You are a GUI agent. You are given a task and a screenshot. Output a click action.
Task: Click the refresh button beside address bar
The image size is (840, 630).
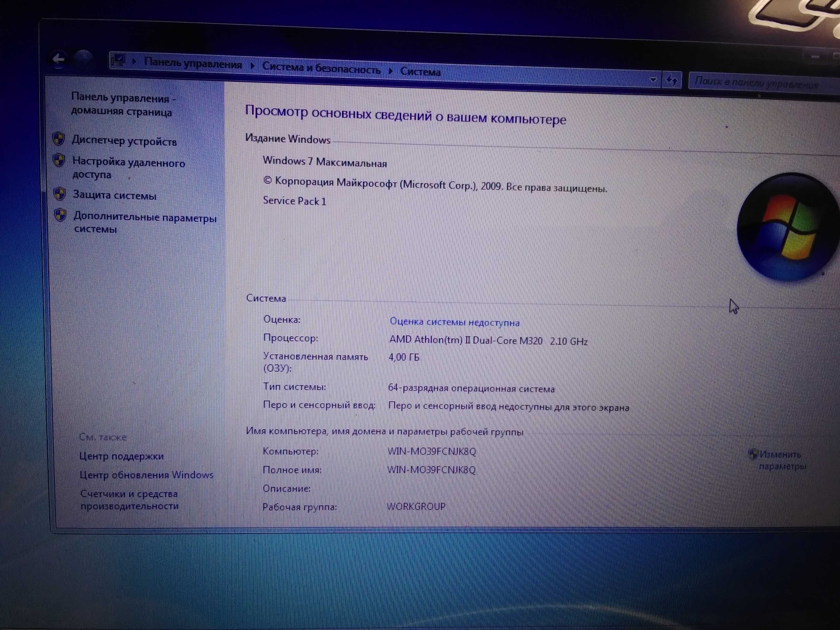pyautogui.click(x=672, y=81)
